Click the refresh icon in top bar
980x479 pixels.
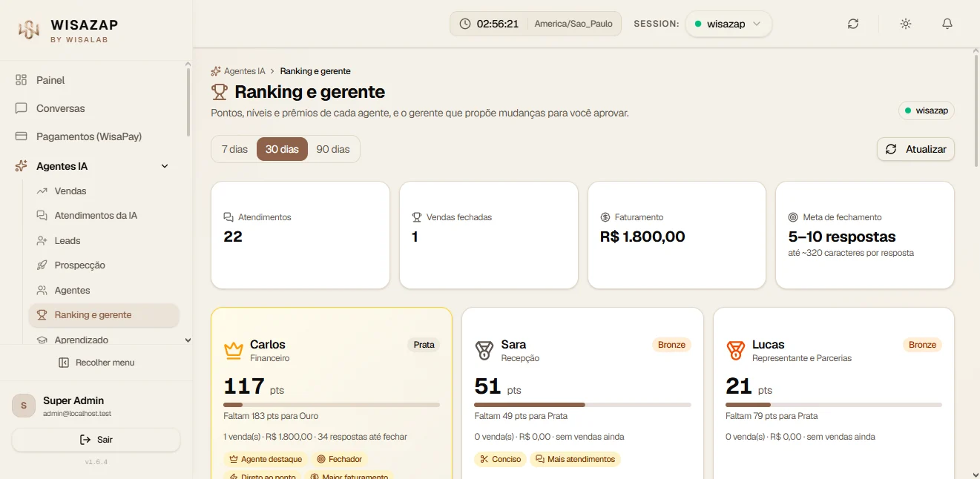coord(853,24)
